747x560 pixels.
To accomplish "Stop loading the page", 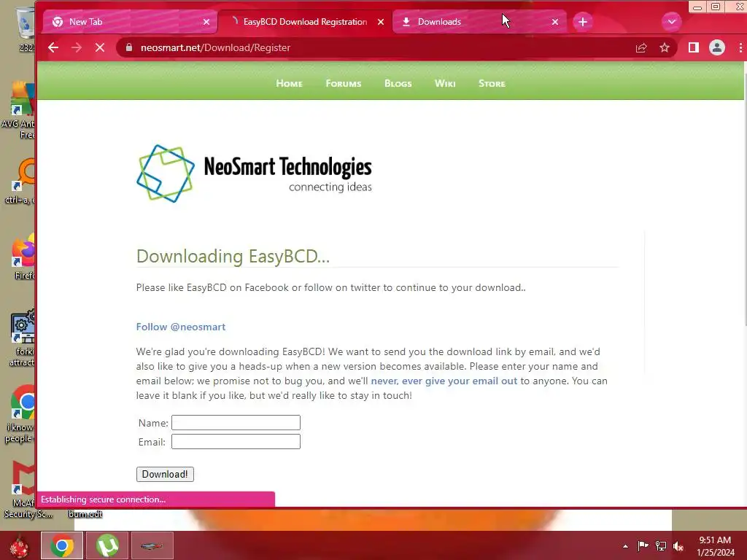I will (99, 47).
